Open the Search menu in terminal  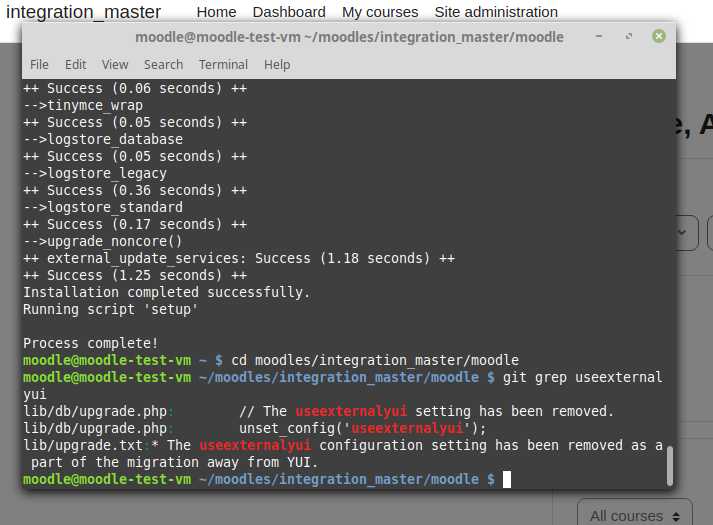pos(164,65)
